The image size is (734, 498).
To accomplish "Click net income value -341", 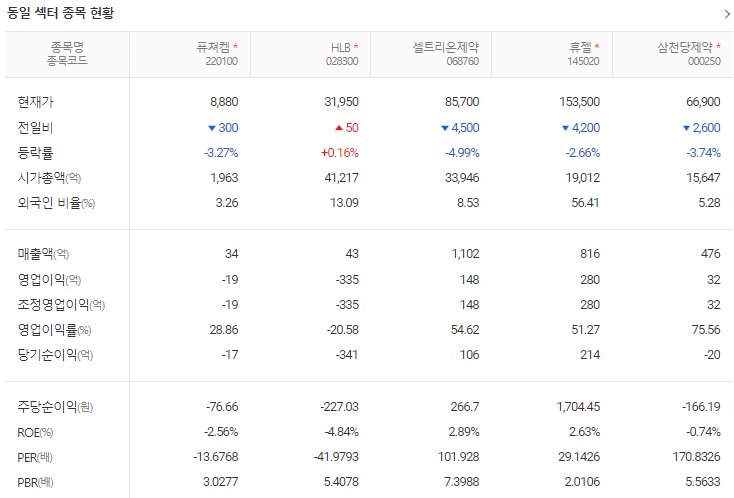I will point(347,355).
